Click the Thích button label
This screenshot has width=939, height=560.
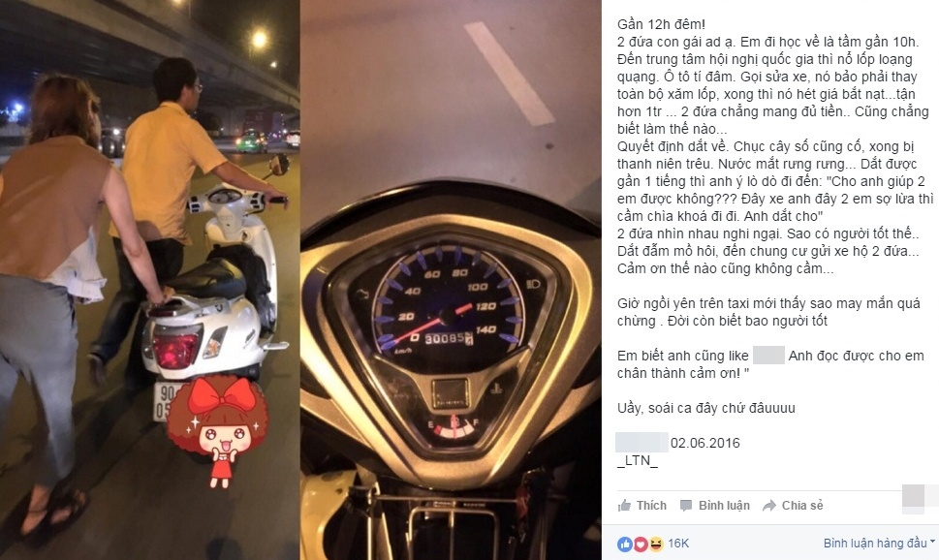(x=651, y=506)
